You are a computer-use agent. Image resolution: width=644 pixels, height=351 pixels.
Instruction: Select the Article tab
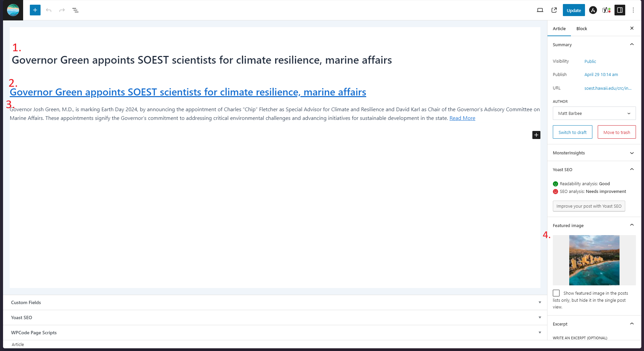click(x=559, y=28)
